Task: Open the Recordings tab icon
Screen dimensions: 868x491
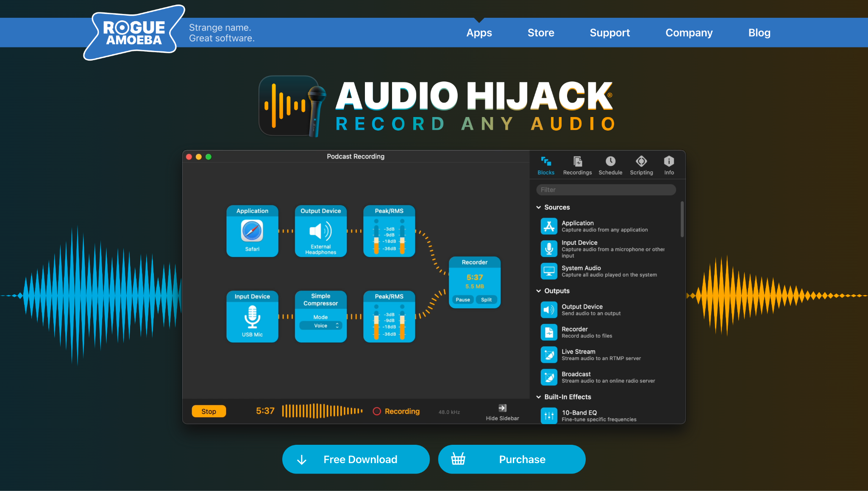Action: pyautogui.click(x=577, y=162)
